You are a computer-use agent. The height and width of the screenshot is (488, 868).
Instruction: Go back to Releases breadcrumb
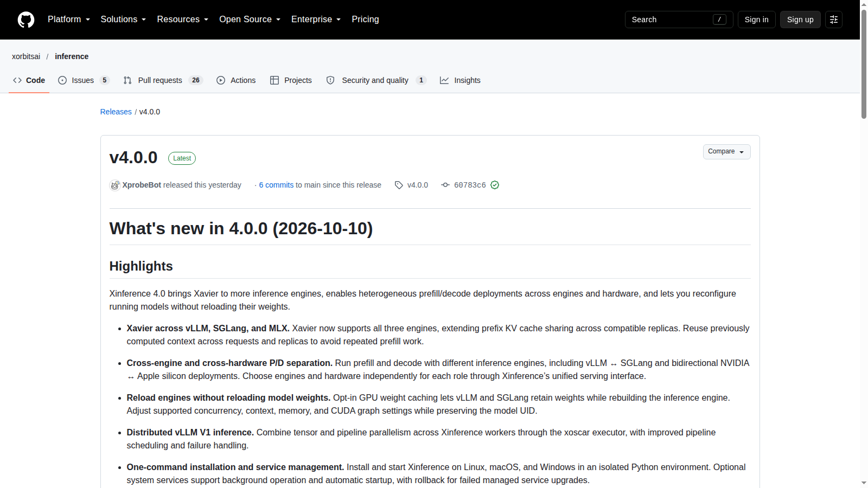click(x=116, y=112)
